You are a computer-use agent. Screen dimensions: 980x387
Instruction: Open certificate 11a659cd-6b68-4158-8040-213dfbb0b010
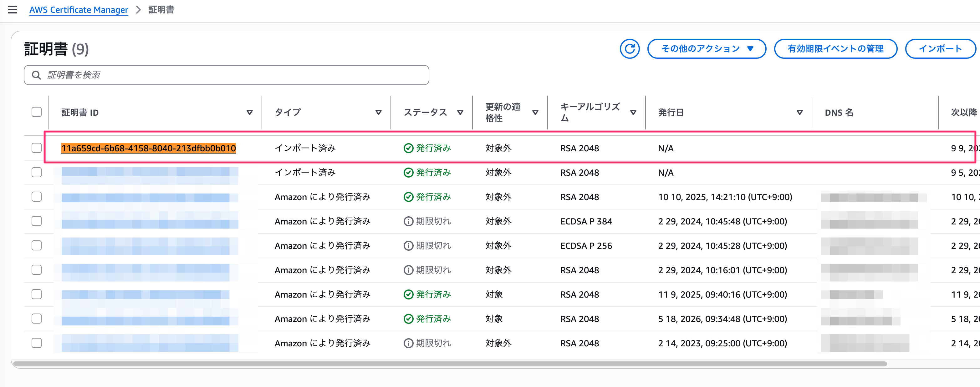tap(149, 148)
